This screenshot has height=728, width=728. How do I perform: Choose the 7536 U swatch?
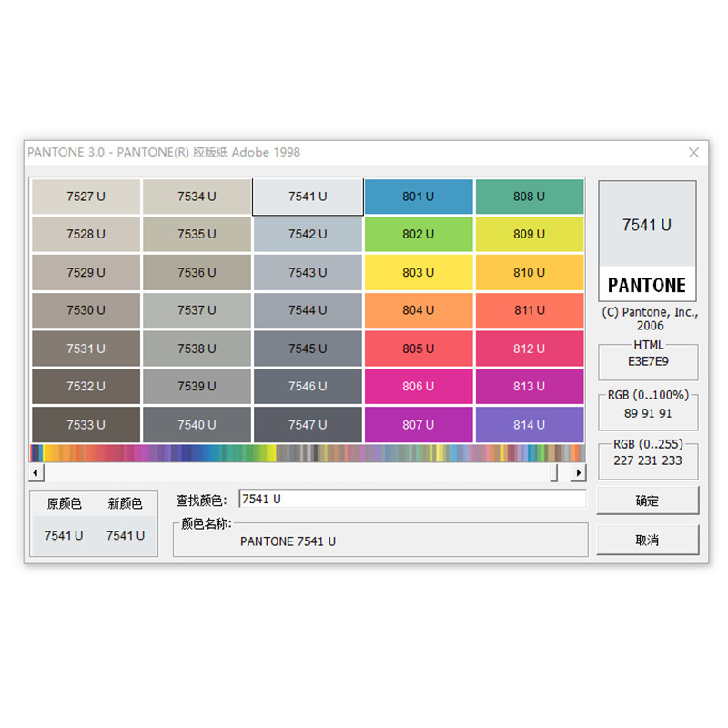(197, 272)
